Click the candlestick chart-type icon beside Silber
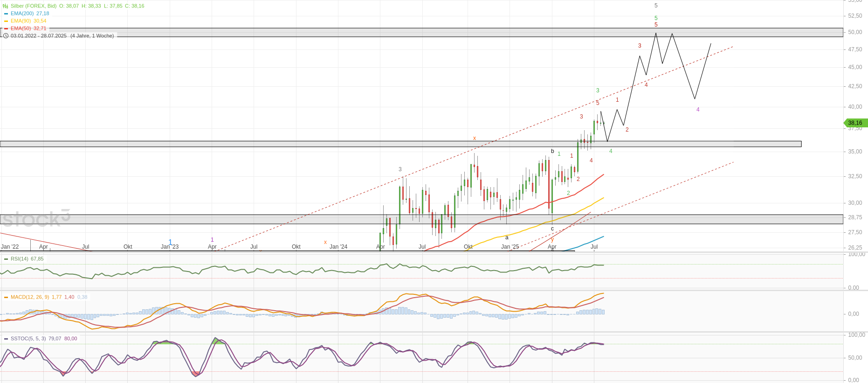 click(x=6, y=6)
